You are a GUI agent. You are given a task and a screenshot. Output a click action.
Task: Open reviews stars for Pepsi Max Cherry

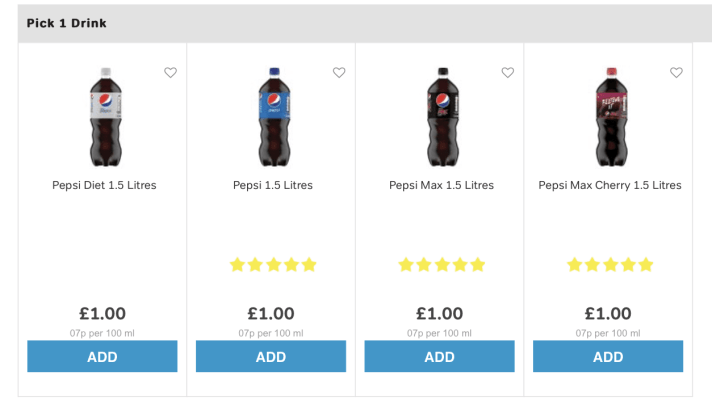[x=610, y=265]
